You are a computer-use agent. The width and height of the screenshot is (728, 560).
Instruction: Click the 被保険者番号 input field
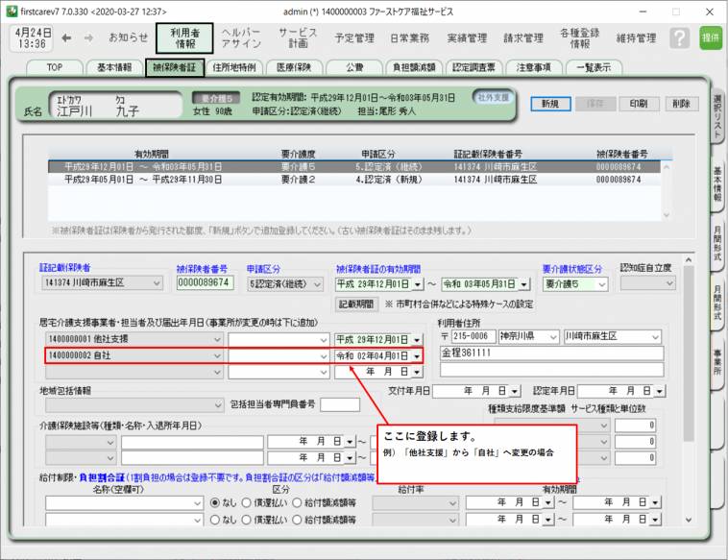click(x=205, y=283)
